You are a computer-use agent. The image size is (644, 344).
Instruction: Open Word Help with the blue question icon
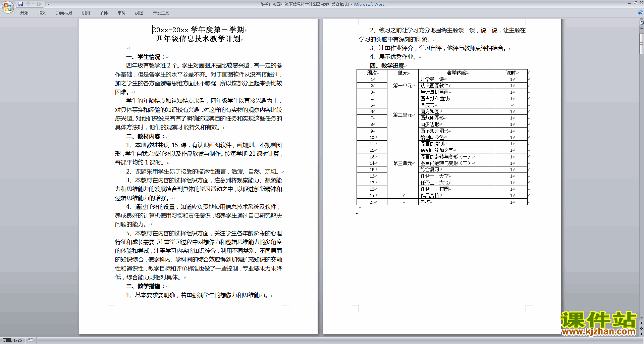click(x=641, y=13)
